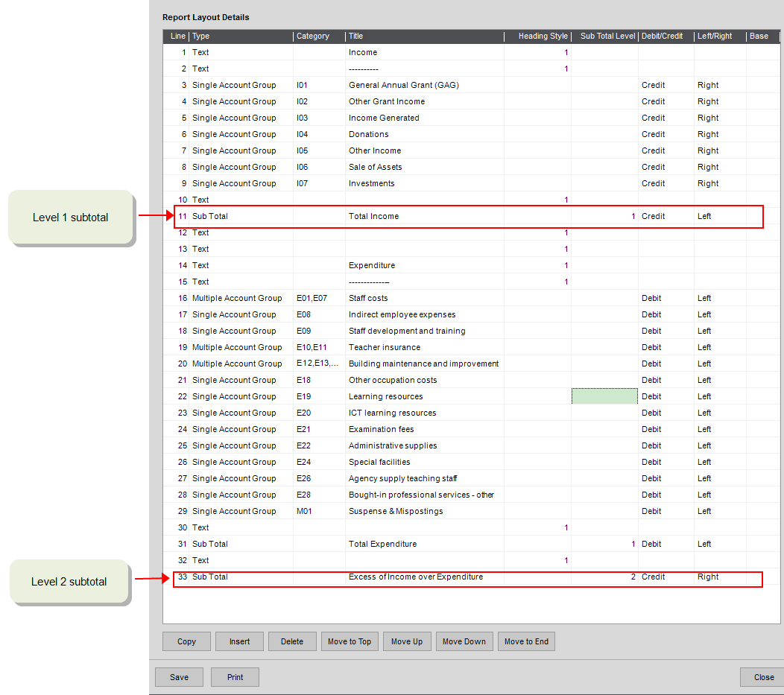Click the Insert button
784x695 pixels.
[239, 641]
